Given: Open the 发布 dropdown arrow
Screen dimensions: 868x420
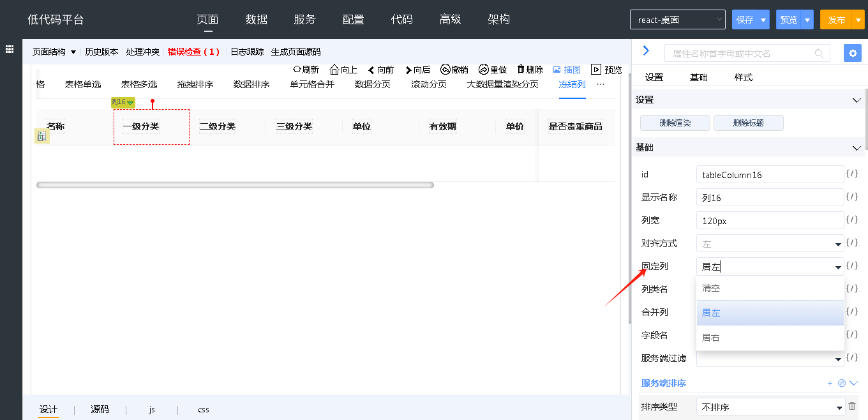Looking at the screenshot, I should tap(858, 20).
